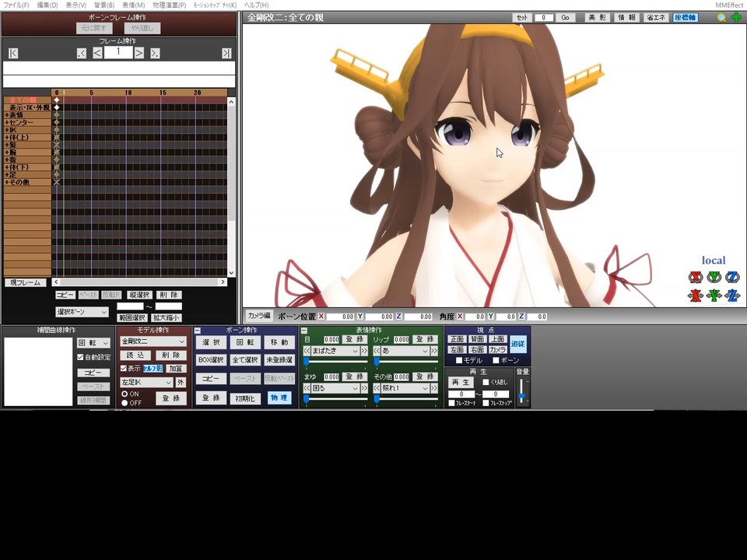Click << previous arrow beside まばたき morph
747x560 pixels.
coord(307,351)
